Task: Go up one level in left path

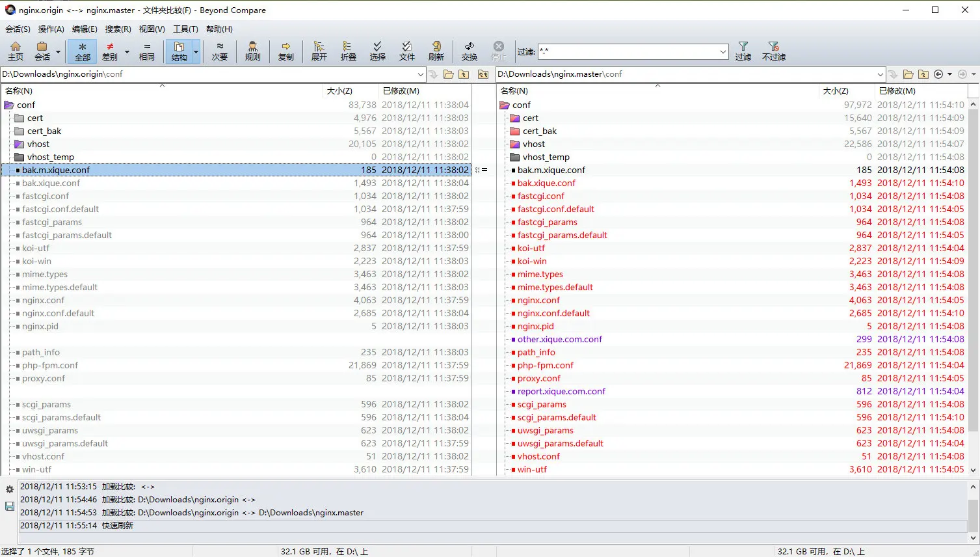Action: (x=464, y=74)
